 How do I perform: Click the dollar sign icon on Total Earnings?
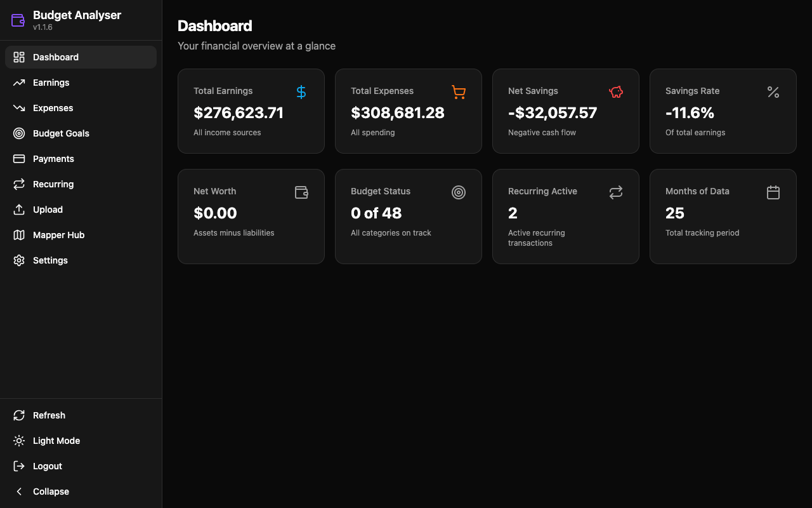pos(301,92)
